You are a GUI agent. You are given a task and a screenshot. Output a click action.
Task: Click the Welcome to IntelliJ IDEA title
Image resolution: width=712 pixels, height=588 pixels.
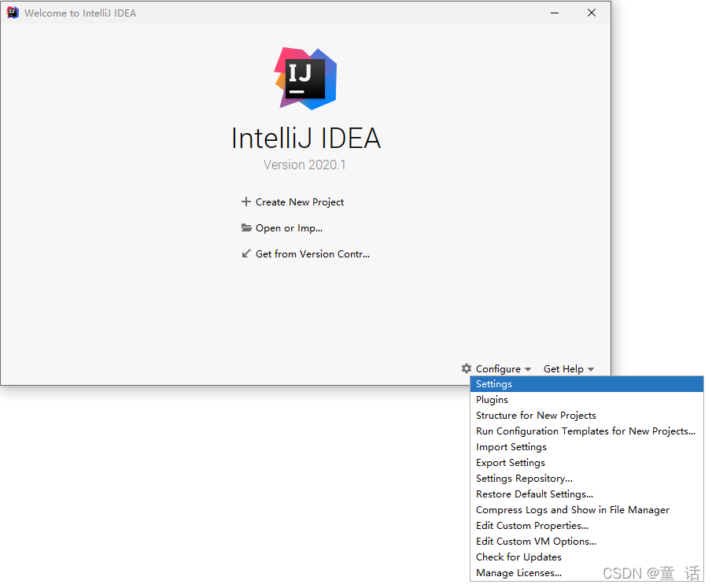point(80,13)
